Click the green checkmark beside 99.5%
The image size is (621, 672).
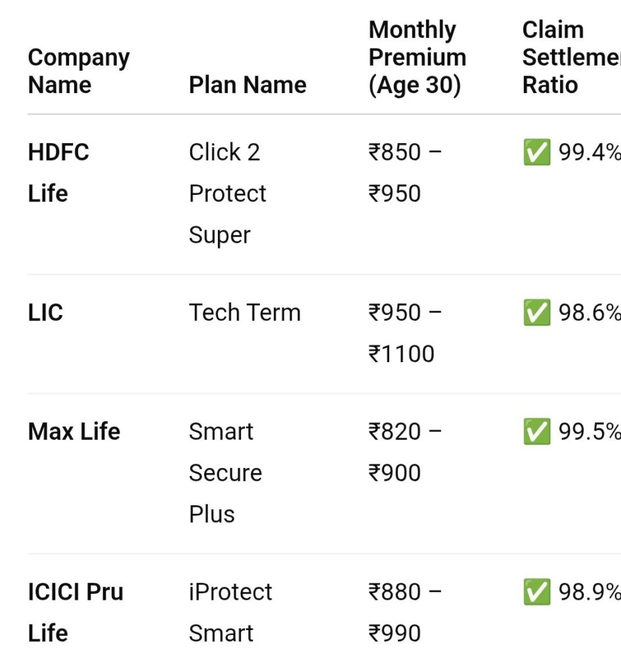[536, 431]
